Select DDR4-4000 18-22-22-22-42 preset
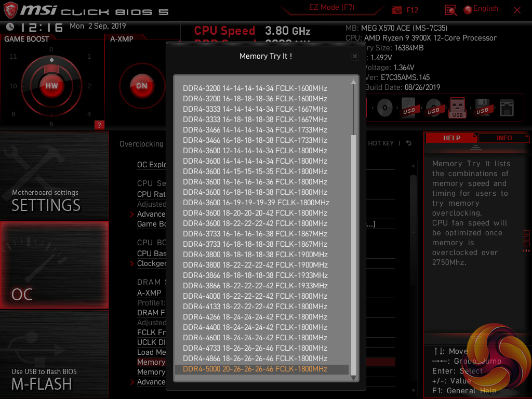 point(255,296)
